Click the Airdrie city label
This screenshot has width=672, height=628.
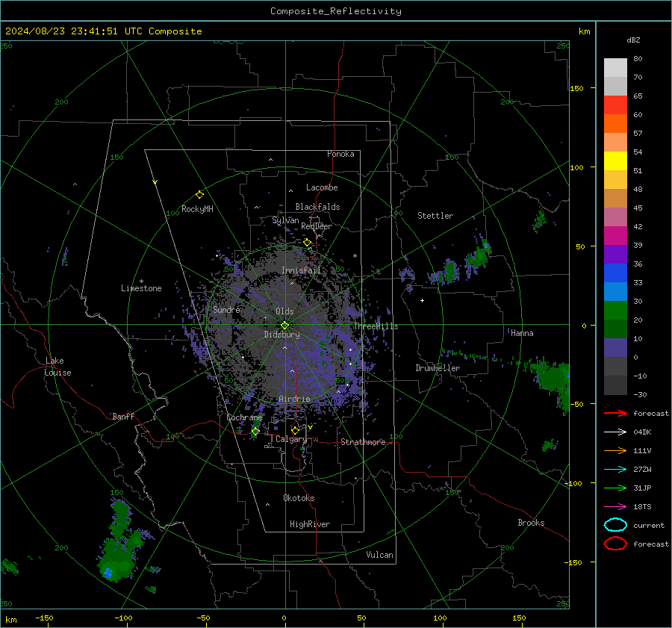click(294, 399)
